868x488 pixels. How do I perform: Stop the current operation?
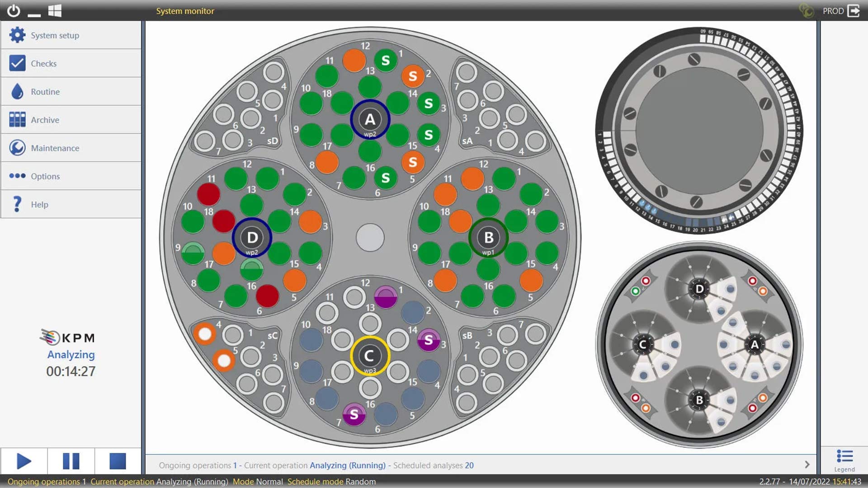[118, 461]
